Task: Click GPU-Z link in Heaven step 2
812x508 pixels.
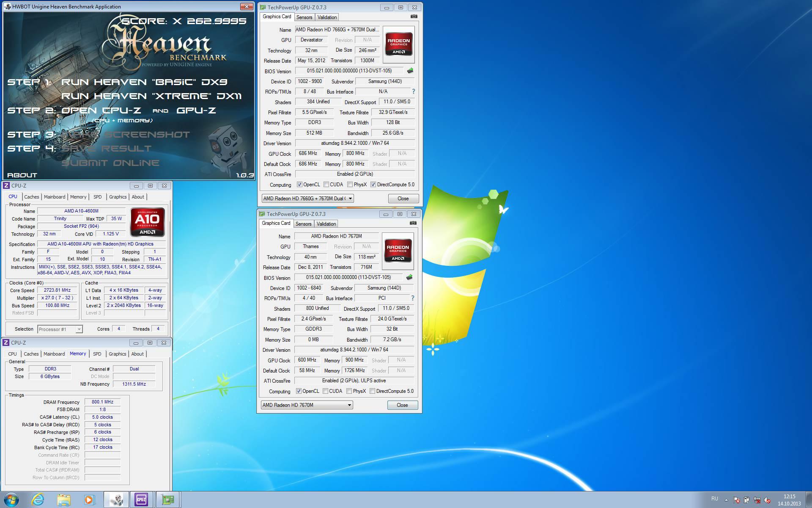Action: coord(196,110)
